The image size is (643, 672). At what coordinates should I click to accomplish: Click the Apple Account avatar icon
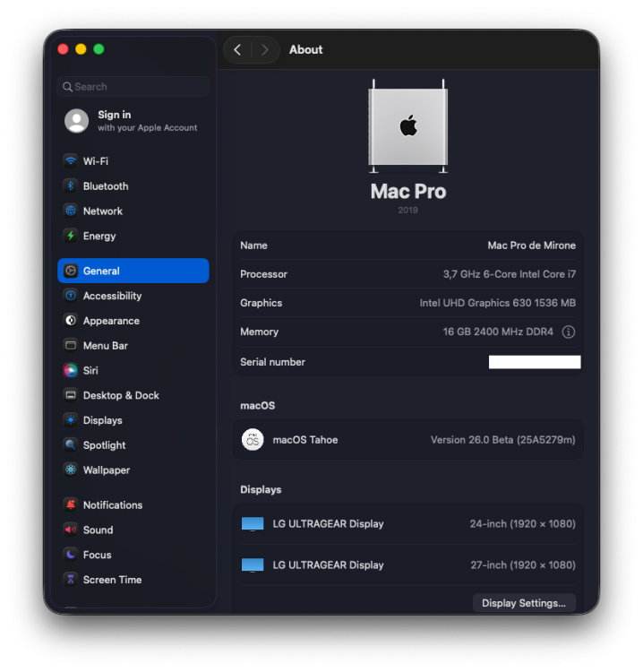pyautogui.click(x=77, y=121)
